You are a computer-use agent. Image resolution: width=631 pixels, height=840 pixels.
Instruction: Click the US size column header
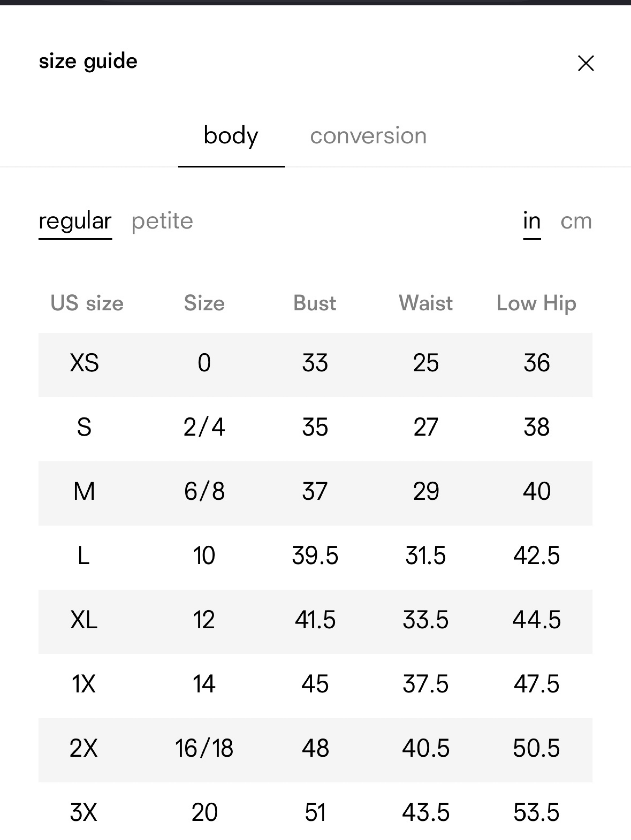pyautogui.click(x=87, y=303)
